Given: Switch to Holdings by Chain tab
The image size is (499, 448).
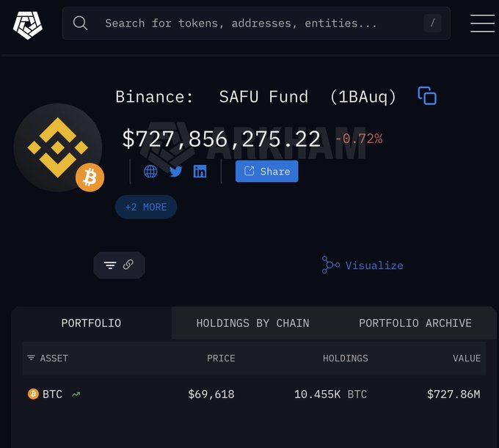Looking at the screenshot, I should click(x=252, y=323).
